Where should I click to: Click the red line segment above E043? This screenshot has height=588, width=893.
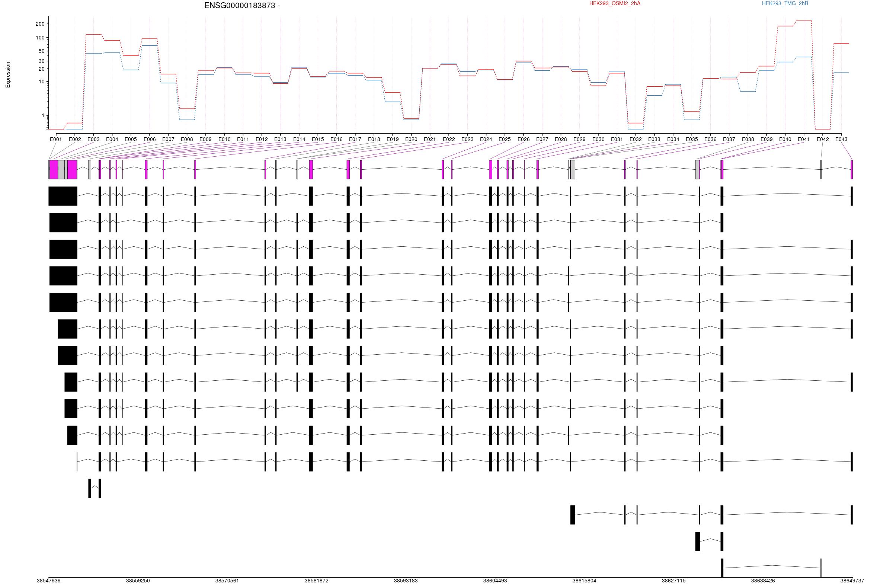pos(841,44)
